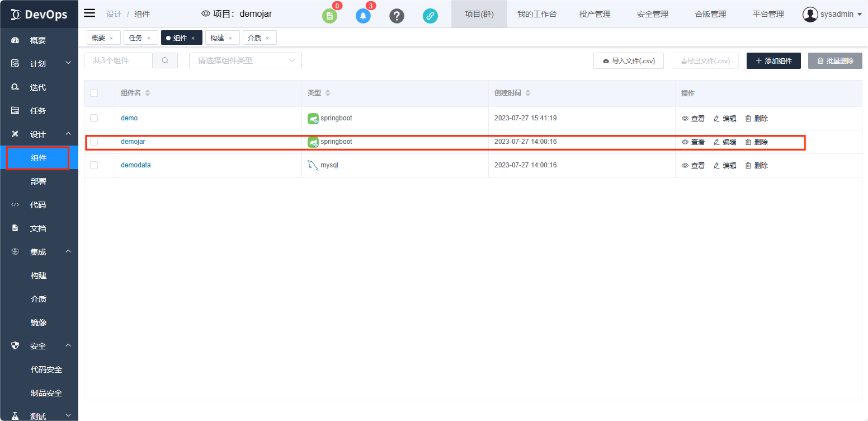This screenshot has width=868, height=421.
Task: Check the demojar row checkbox
Action: click(94, 142)
